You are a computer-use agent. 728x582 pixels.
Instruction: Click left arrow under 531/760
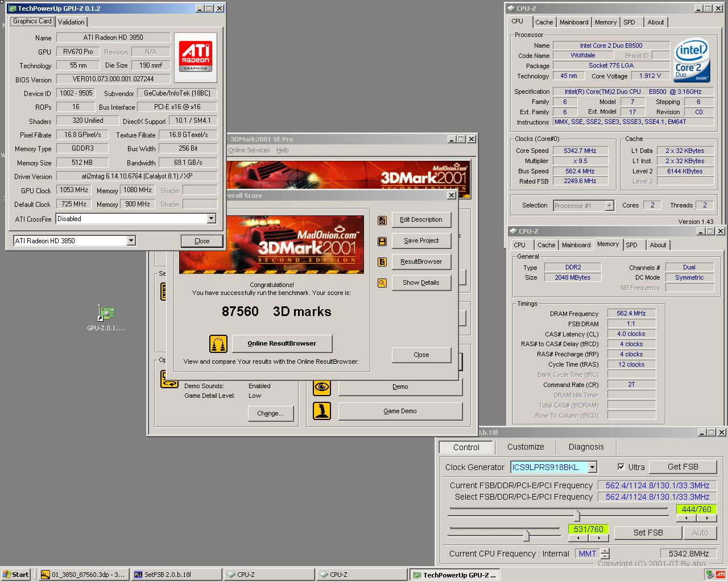[578, 538]
